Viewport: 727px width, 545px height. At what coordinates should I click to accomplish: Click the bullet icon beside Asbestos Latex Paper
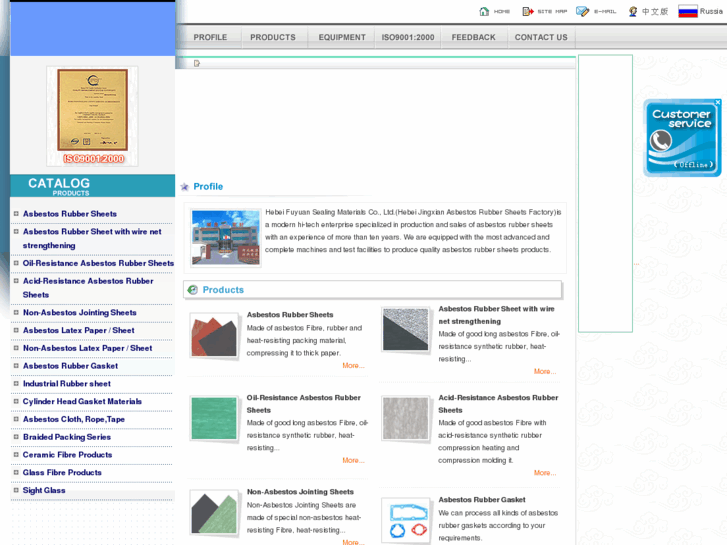[16, 330]
